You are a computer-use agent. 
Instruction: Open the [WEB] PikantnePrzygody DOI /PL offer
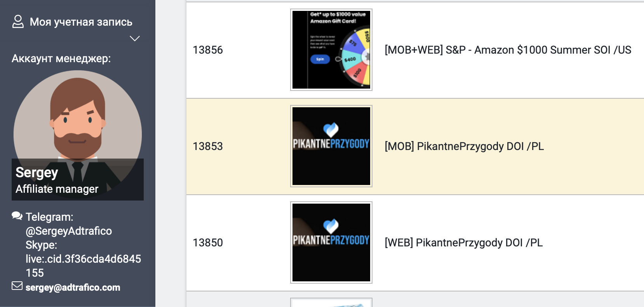coord(464,242)
